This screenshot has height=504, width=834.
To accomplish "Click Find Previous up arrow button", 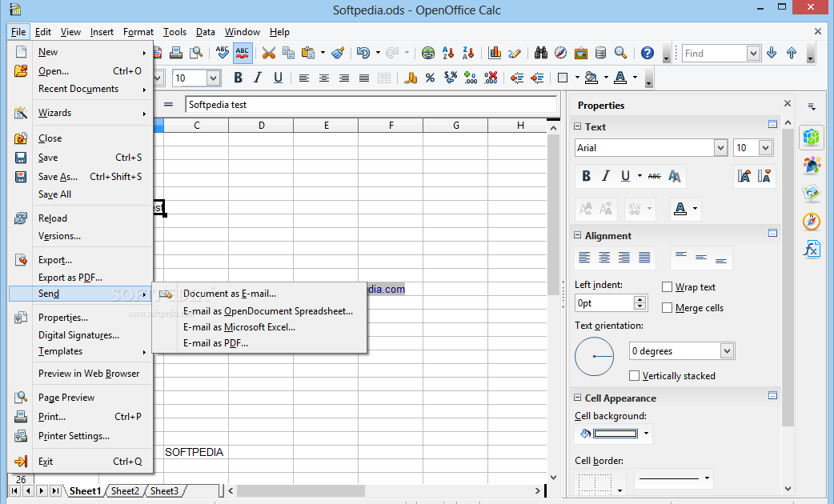I will click(792, 53).
